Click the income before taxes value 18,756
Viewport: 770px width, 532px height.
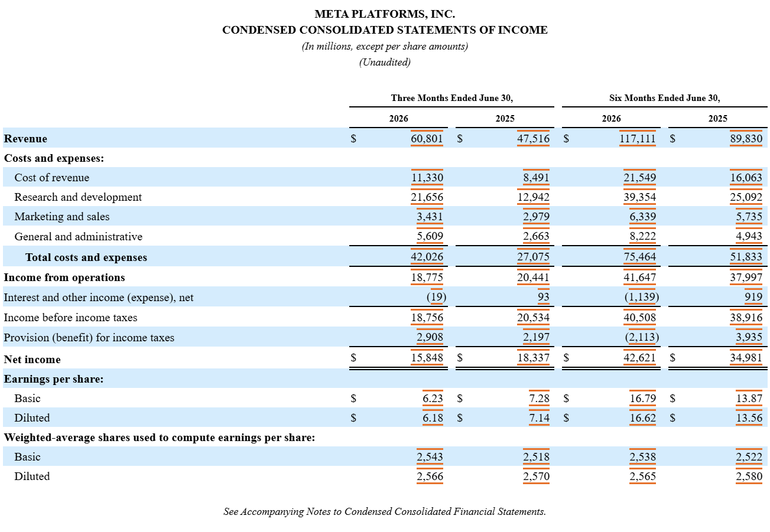pos(427,318)
